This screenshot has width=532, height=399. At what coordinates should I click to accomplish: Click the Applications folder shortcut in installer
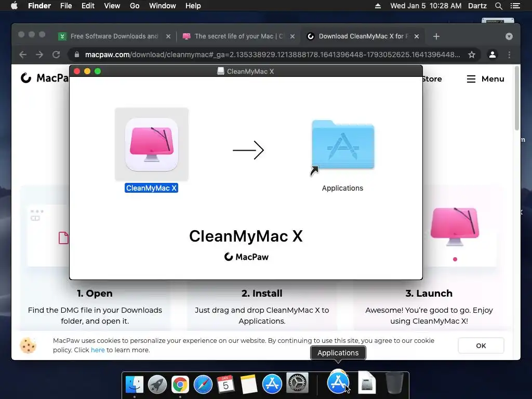tap(343, 146)
